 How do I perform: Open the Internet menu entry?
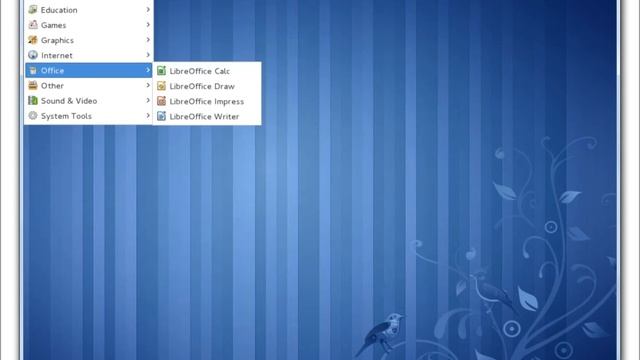point(89,55)
